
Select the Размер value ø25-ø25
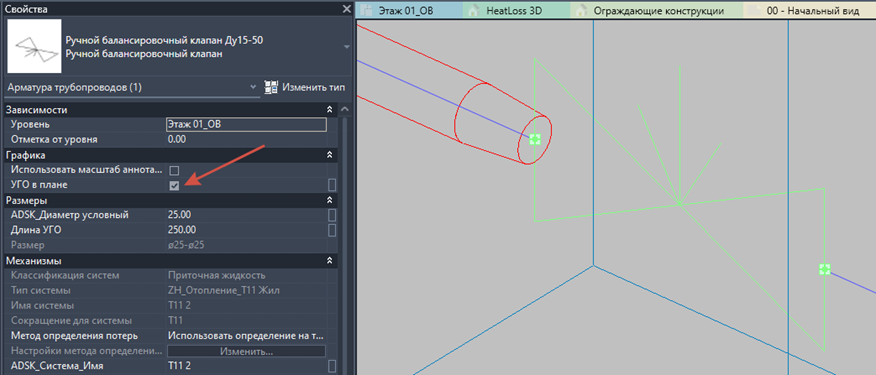click(x=186, y=245)
